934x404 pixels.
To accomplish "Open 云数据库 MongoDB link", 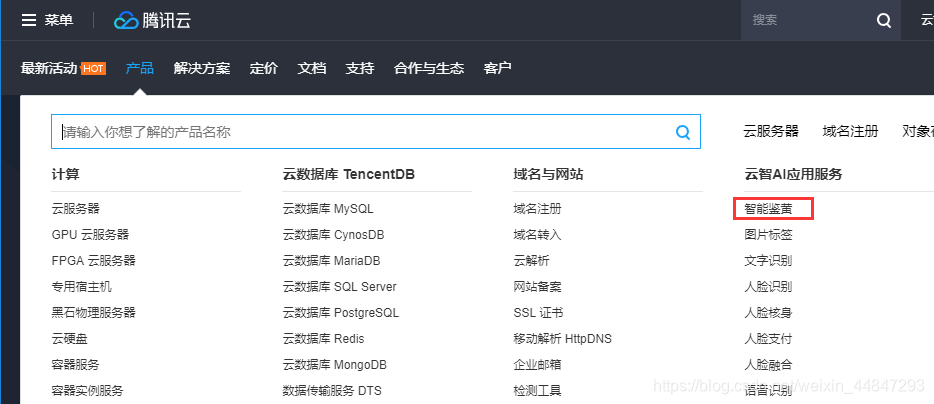I will click(335, 364).
